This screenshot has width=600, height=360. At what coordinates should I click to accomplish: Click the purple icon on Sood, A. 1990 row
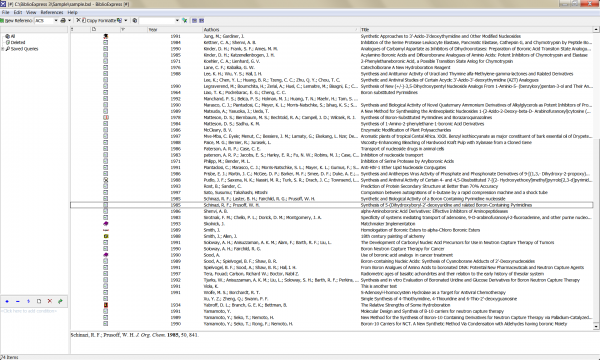(106, 255)
